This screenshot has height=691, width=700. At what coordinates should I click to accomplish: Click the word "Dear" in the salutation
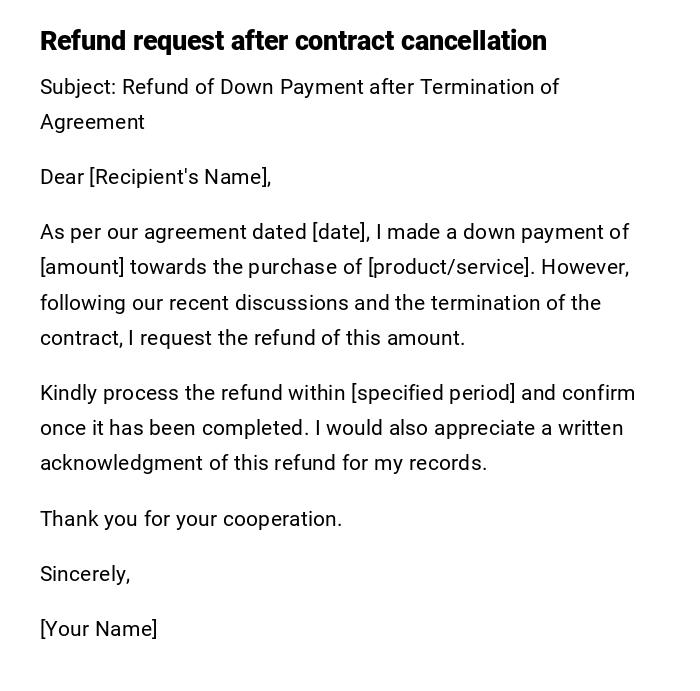[x=62, y=177]
